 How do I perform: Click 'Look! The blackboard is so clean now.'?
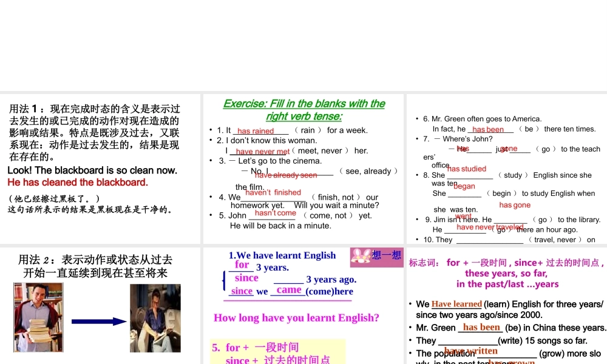[92, 170]
